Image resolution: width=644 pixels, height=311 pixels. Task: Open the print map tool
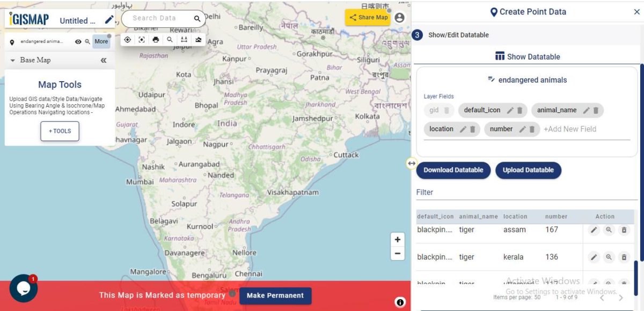tap(155, 40)
